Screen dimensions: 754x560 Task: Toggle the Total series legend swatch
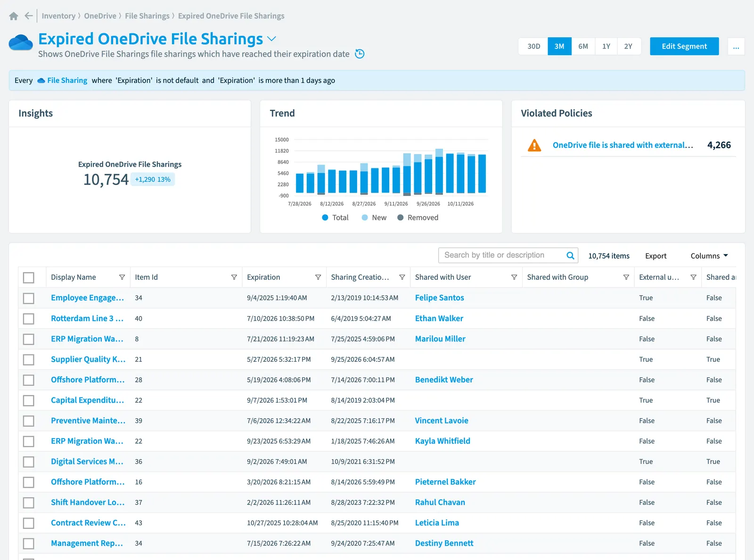tap(325, 218)
